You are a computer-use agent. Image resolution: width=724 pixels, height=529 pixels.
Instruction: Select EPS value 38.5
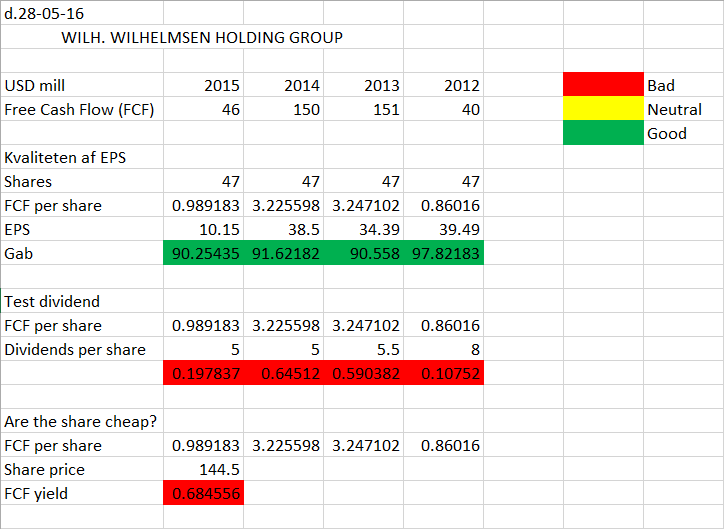(304, 229)
